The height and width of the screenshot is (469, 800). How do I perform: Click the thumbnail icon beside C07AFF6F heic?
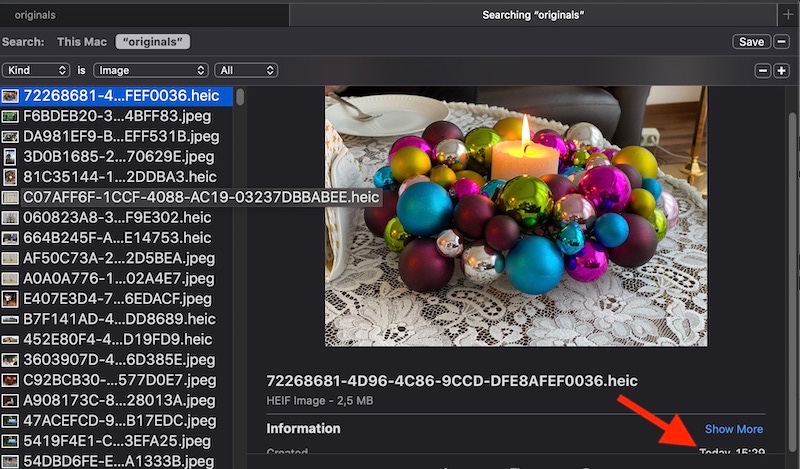coord(10,198)
